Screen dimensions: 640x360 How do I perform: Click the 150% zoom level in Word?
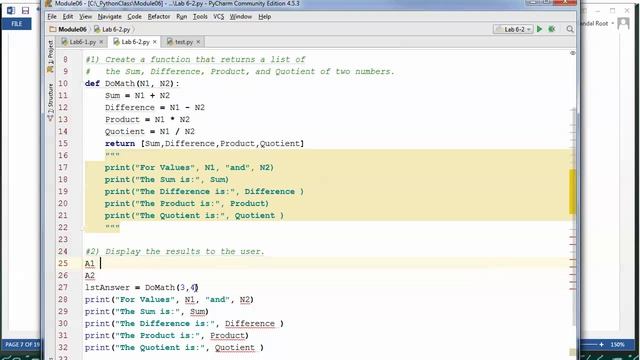(x=617, y=344)
